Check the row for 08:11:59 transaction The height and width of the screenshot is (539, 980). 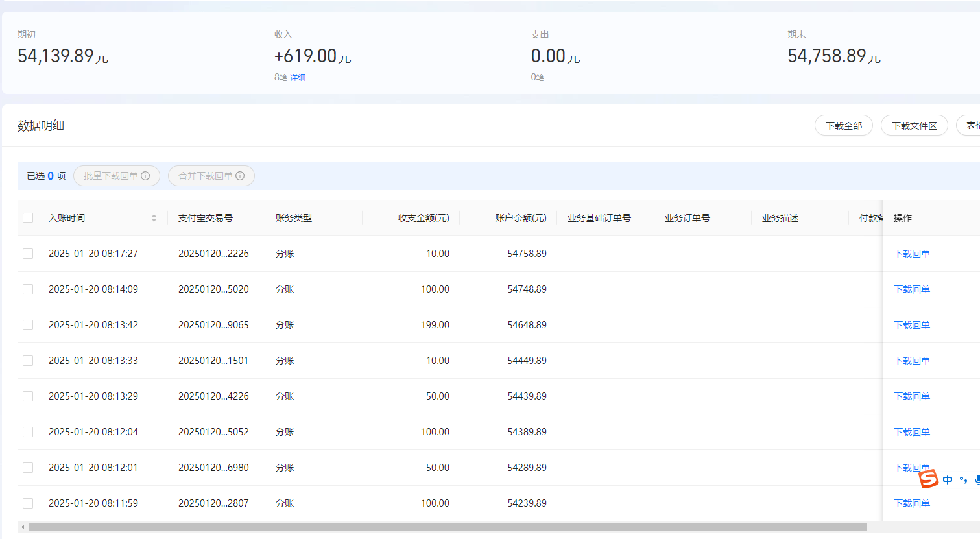[x=28, y=503]
